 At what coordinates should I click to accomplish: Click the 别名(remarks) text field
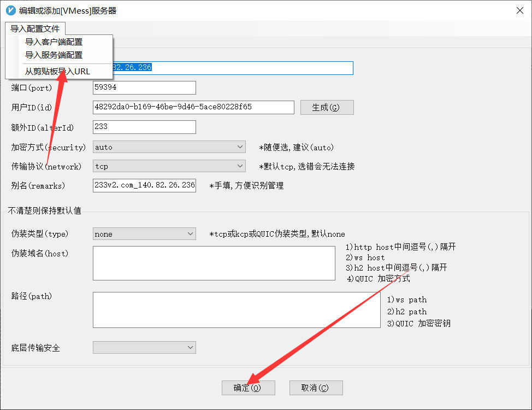click(x=144, y=185)
